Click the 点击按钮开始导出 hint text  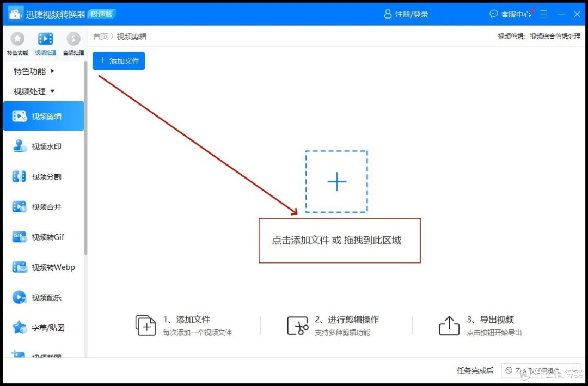pyautogui.click(x=494, y=332)
